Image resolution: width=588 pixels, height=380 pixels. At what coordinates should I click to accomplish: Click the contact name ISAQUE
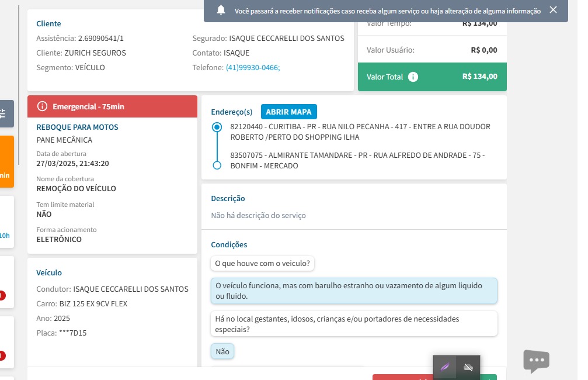coord(236,53)
